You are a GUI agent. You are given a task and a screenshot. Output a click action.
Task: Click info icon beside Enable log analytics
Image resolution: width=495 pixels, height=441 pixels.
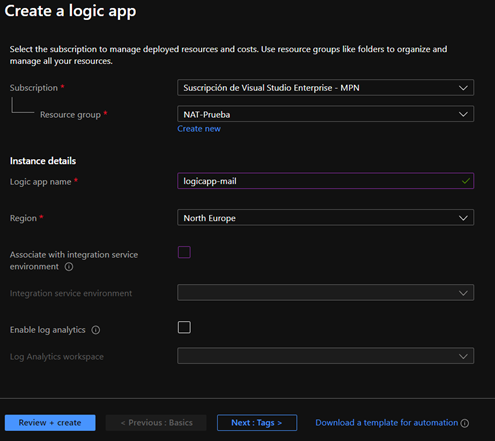[x=96, y=330]
